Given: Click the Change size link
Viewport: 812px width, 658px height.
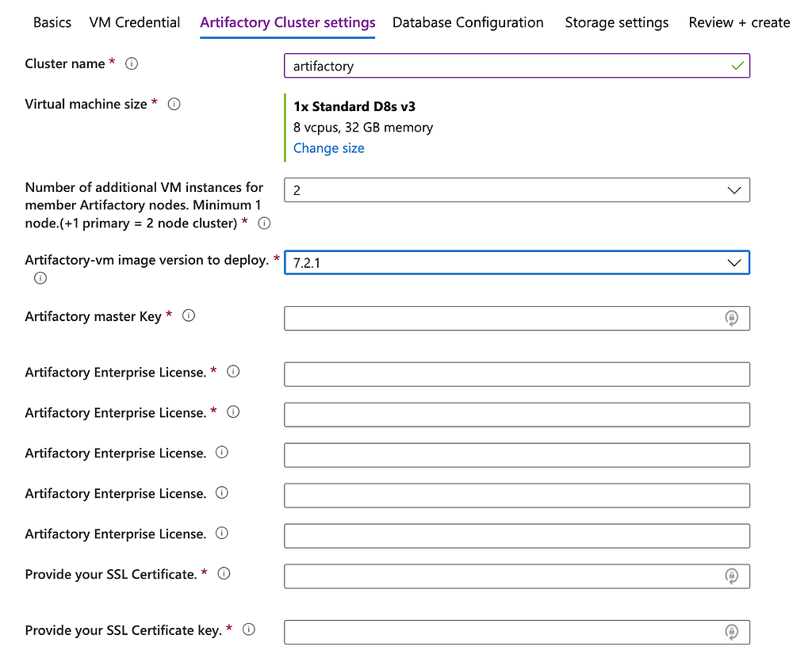Looking at the screenshot, I should tap(329, 148).
